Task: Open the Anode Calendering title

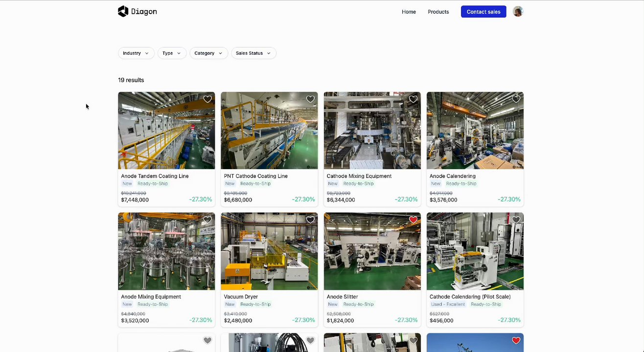Action: pyautogui.click(x=453, y=176)
